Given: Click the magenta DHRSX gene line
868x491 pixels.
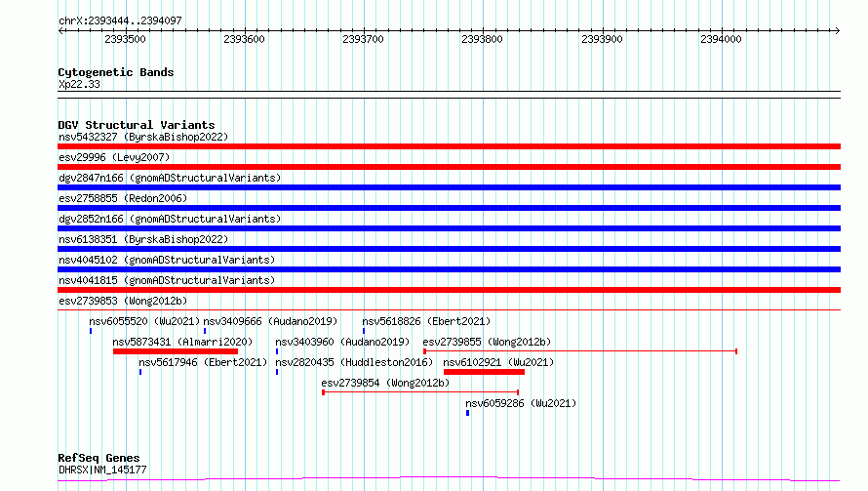Looking at the screenshot, I should pyautogui.click(x=449, y=478).
